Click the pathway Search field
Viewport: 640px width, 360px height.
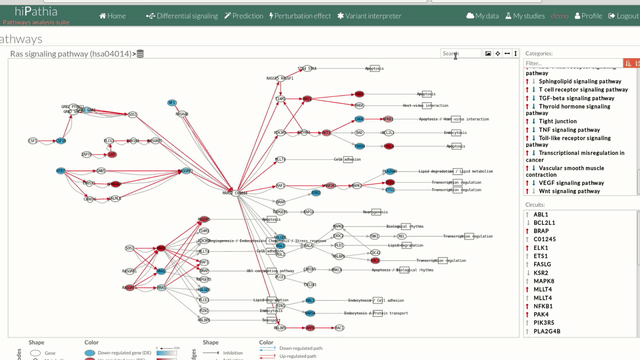point(461,53)
